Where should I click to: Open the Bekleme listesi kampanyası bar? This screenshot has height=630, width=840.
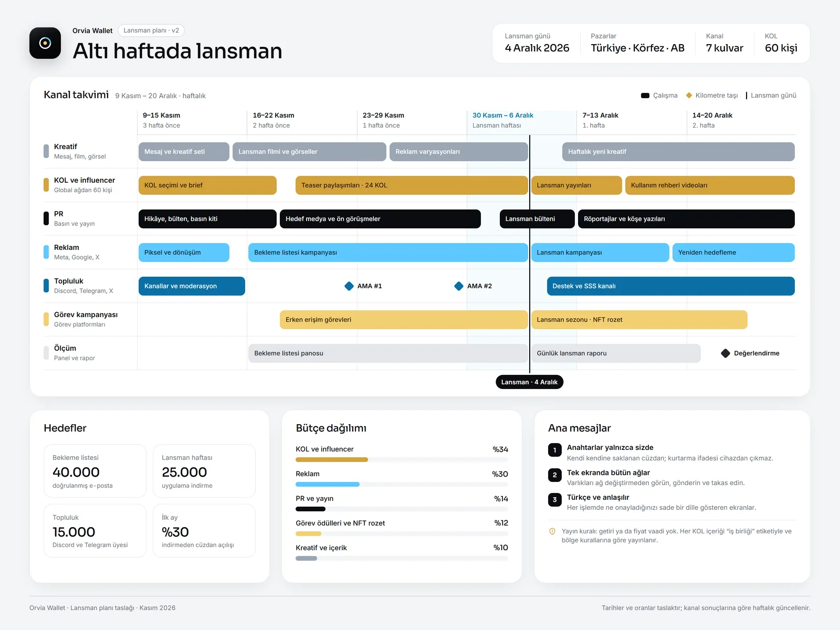(x=388, y=253)
